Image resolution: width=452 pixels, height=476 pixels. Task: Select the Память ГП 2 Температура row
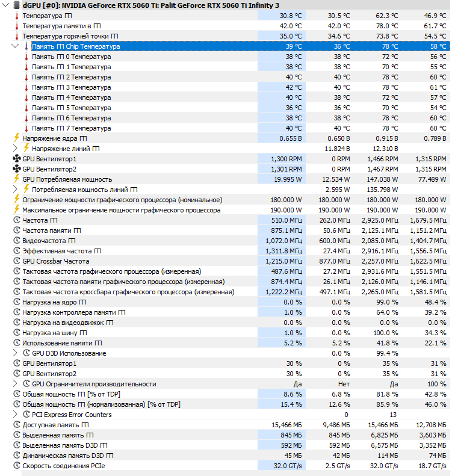coord(236,77)
